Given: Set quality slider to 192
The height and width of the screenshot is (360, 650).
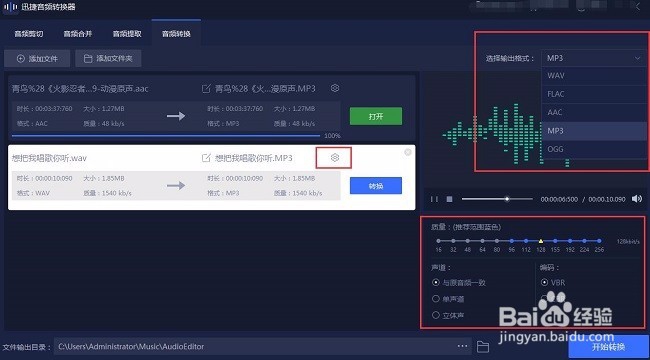Looking at the screenshot, I should click(x=570, y=241).
